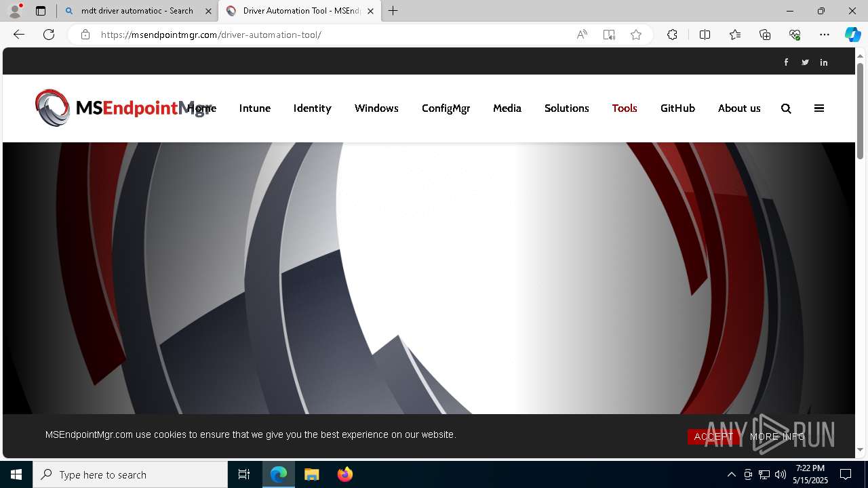The image size is (868, 488).
Task: Click the MSEndpointMgr logo
Action: (123, 108)
